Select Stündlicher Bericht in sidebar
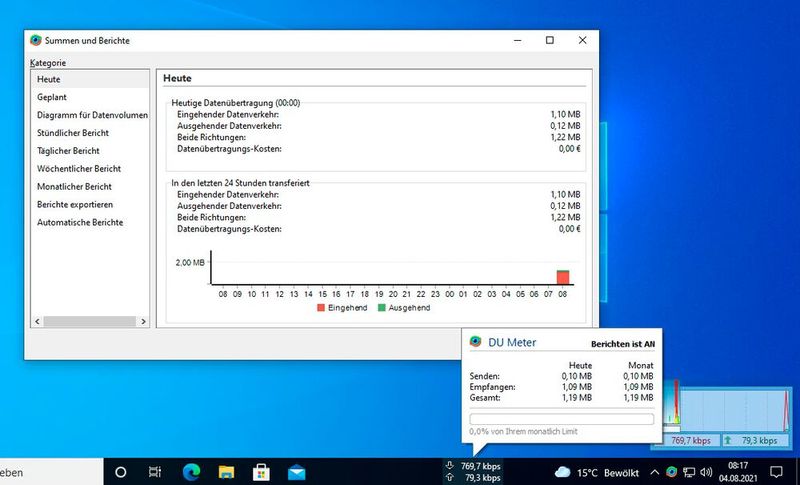 click(73, 133)
